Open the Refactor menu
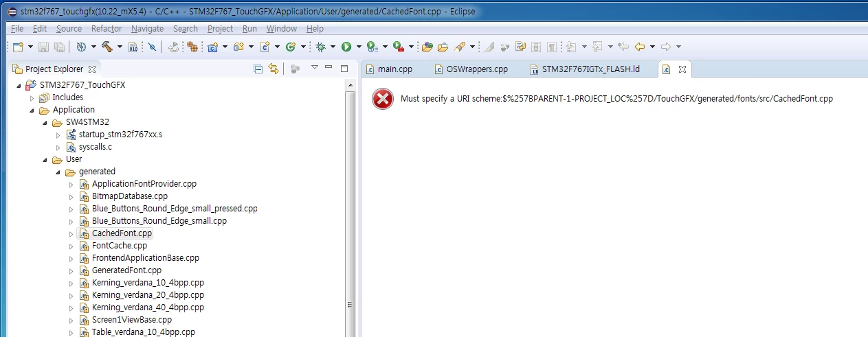The height and width of the screenshot is (337, 868). [107, 29]
